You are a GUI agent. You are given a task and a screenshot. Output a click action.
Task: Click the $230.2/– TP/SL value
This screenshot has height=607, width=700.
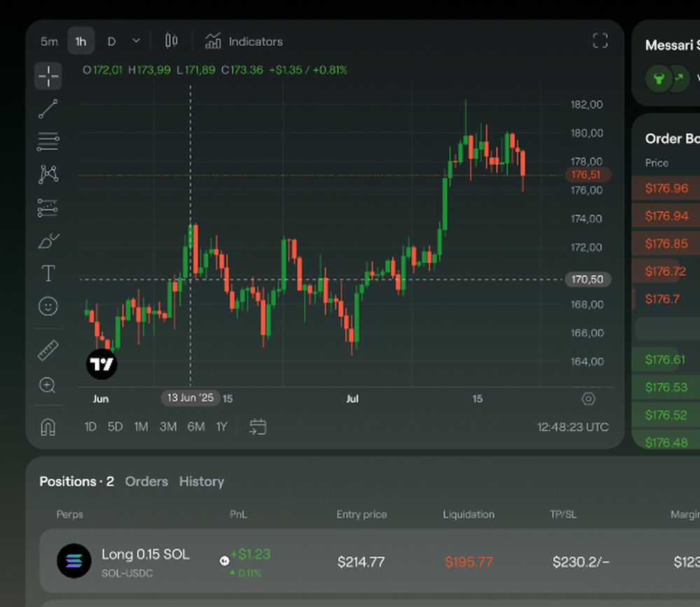pos(581,562)
